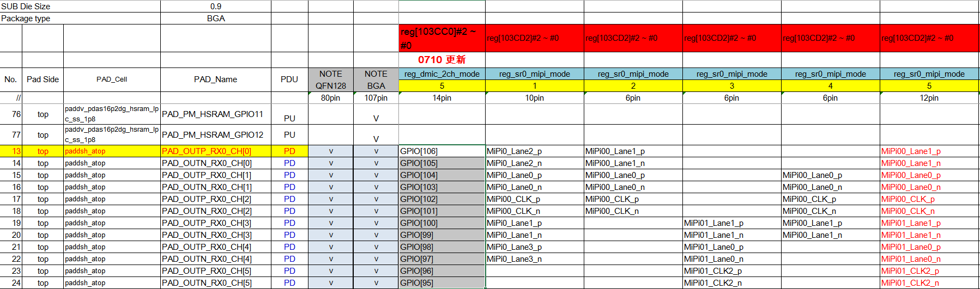The width and height of the screenshot is (980, 289).
Task: Click the GPIO[95] cell
Action: tap(441, 283)
